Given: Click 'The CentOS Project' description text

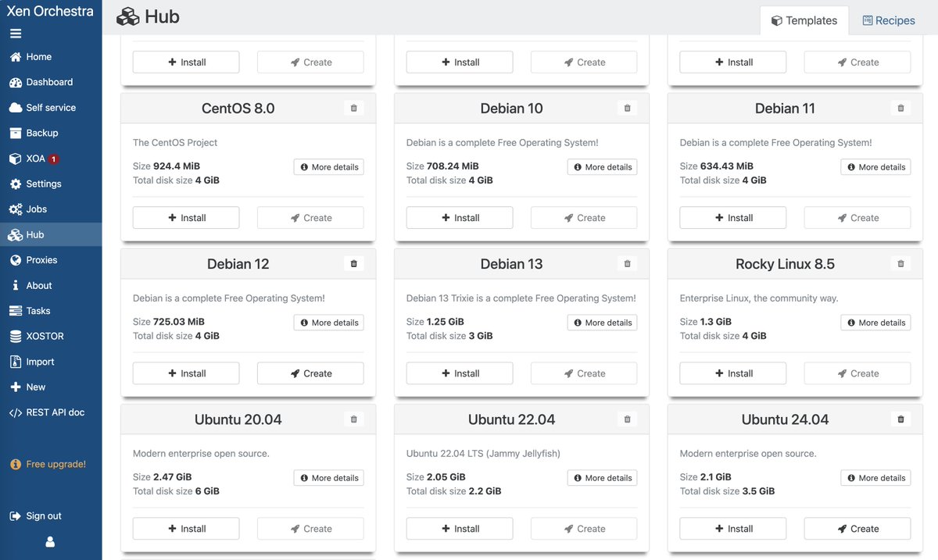Looking at the screenshot, I should pos(175,143).
